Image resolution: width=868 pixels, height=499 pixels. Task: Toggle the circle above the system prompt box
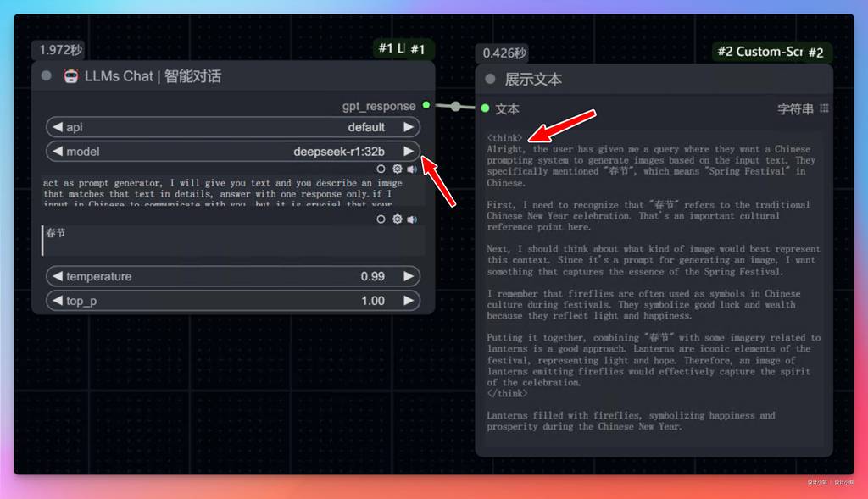[x=381, y=169]
